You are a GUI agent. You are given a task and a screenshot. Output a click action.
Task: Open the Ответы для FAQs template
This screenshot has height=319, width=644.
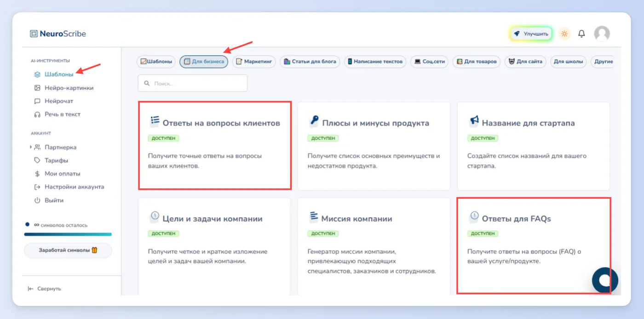click(534, 245)
